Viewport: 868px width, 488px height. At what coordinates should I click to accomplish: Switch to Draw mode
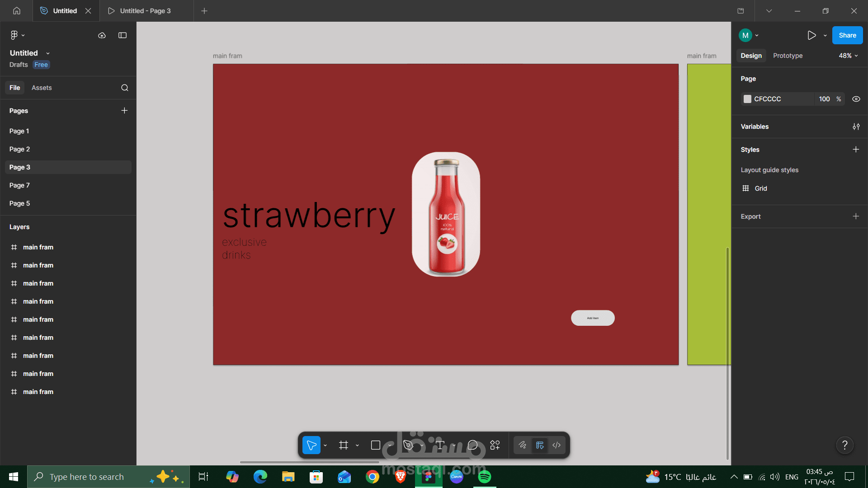523,445
